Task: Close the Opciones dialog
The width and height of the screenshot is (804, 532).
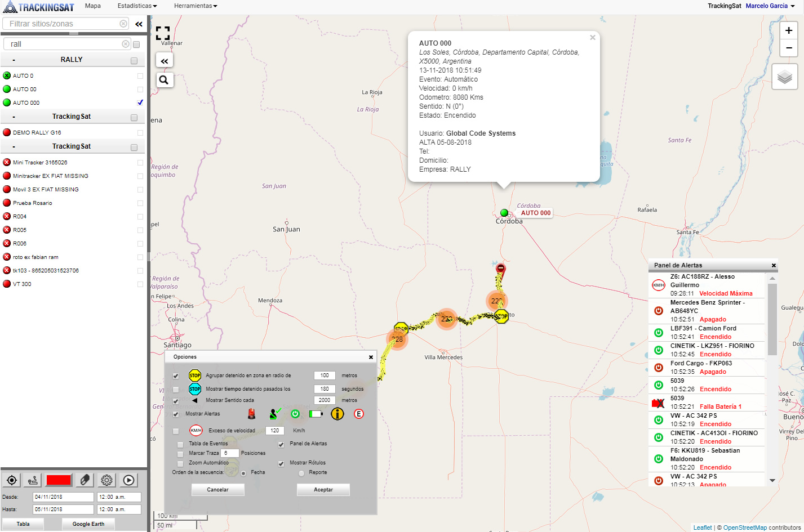Action: [x=371, y=357]
